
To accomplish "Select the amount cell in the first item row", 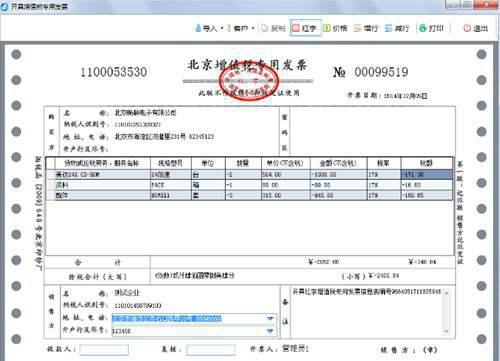I will pos(339,175).
